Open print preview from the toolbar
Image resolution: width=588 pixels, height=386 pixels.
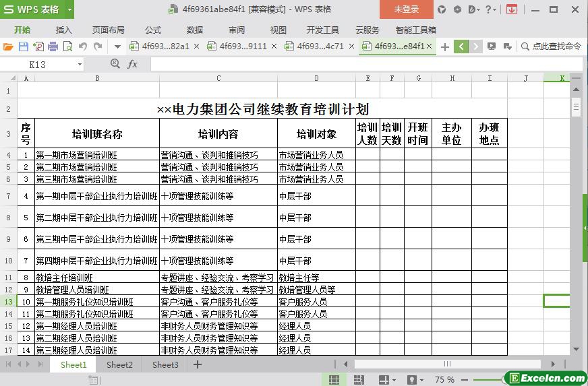click(67, 46)
